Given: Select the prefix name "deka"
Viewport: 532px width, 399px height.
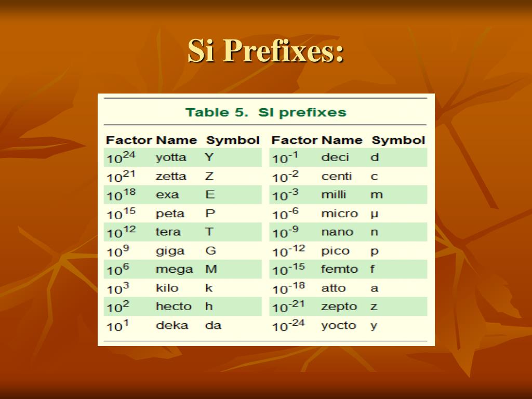Looking at the screenshot, I should [171, 325].
